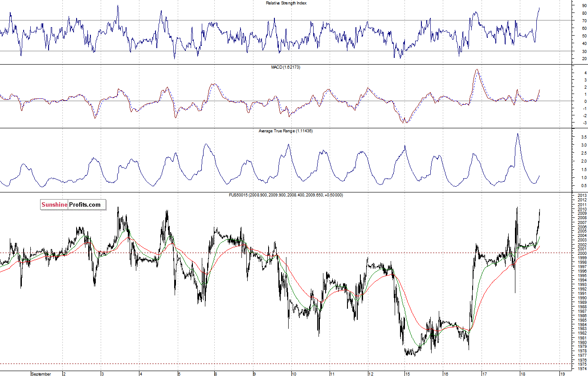Click ATR scale value "0.5"
Image resolution: width=588 pixels, height=376 pixels.
coord(583,186)
